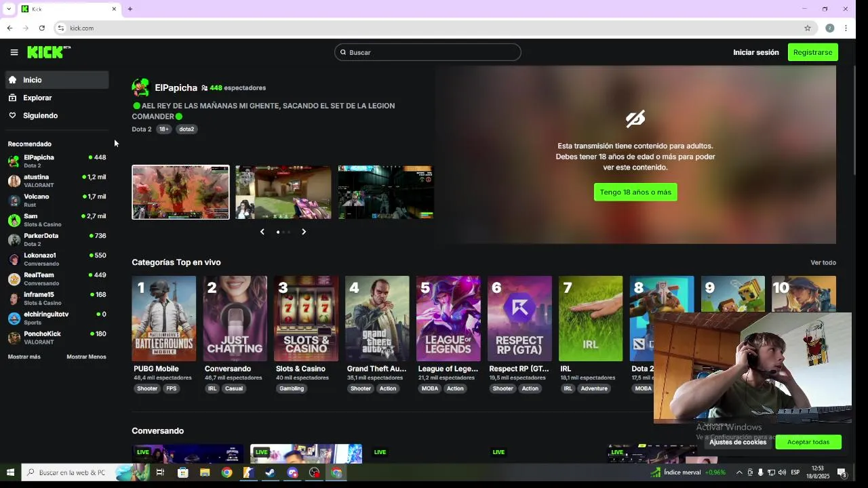Open Slots & Casino category card
This screenshot has height=488, width=868.
click(x=306, y=319)
